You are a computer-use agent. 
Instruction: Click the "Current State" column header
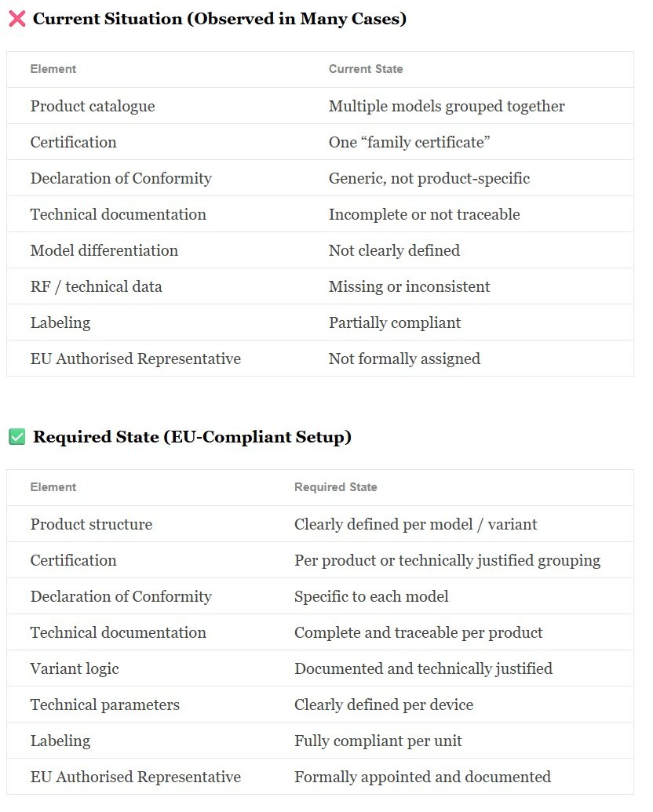click(365, 69)
